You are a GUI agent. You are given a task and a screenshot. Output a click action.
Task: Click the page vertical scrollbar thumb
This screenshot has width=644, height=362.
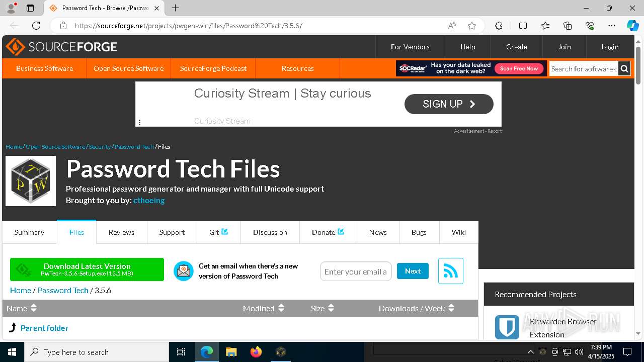tap(638, 65)
